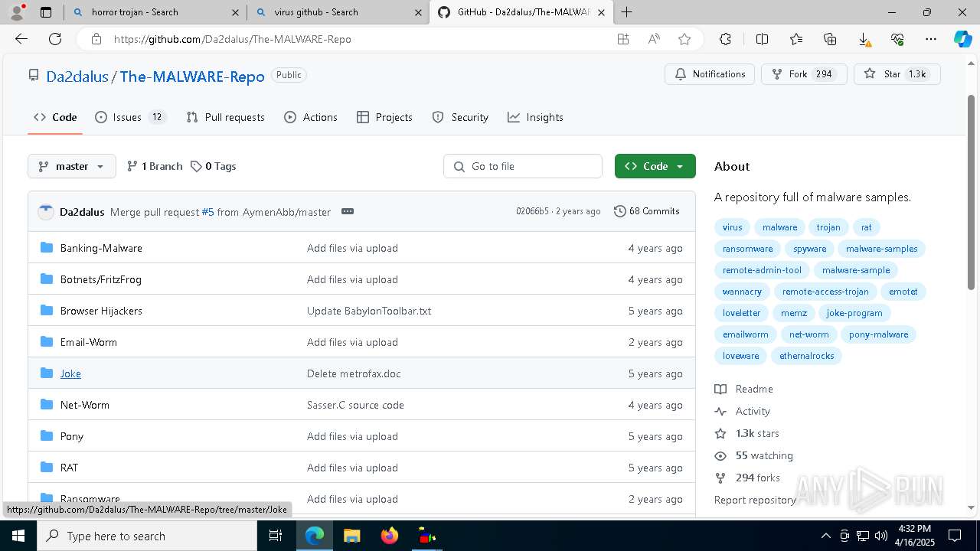Click the browser back arrow
This screenshot has width=980, height=551.
click(x=21, y=39)
